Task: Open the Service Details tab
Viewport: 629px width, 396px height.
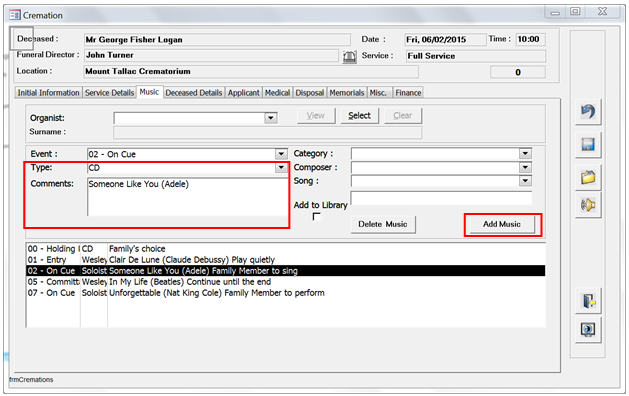Action: tap(110, 93)
